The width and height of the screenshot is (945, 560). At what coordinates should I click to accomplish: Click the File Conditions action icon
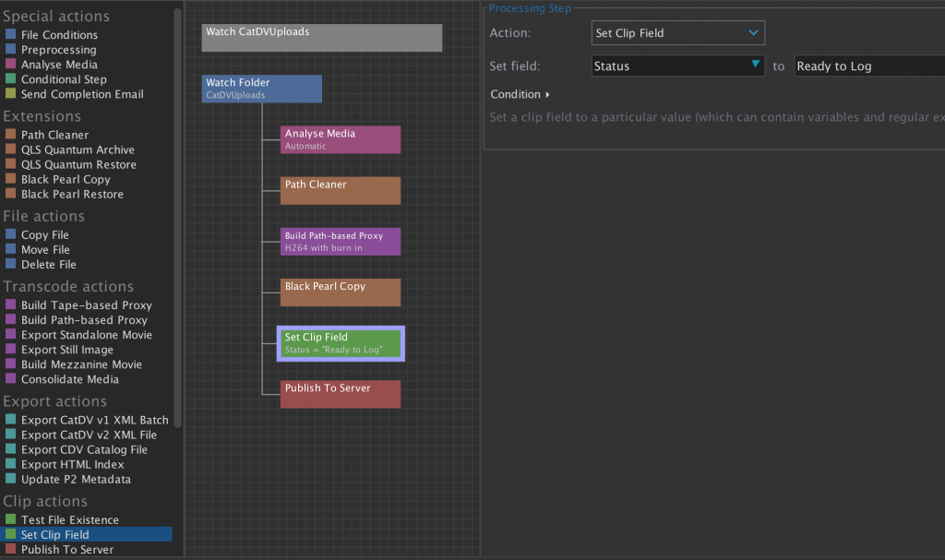[x=10, y=35]
